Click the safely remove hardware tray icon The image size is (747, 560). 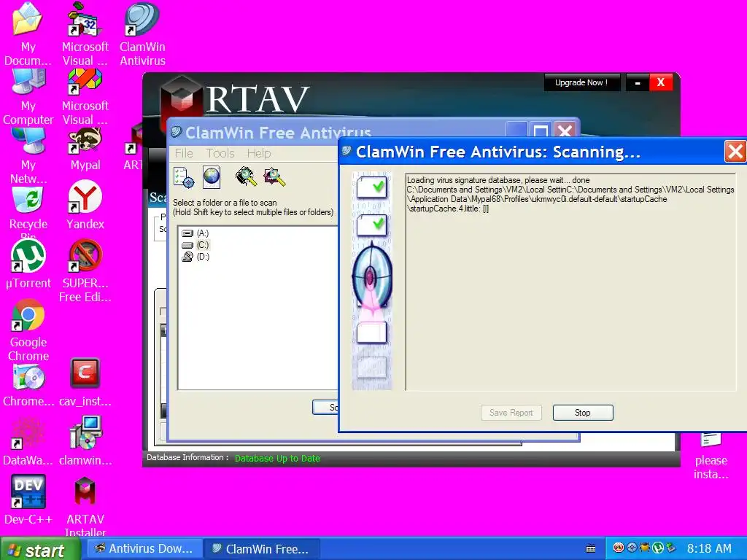pos(671,548)
